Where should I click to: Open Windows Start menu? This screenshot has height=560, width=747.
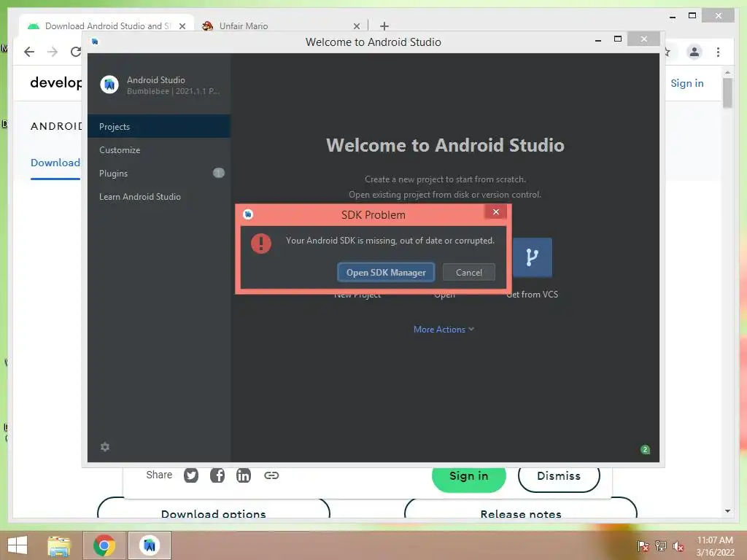click(18, 545)
